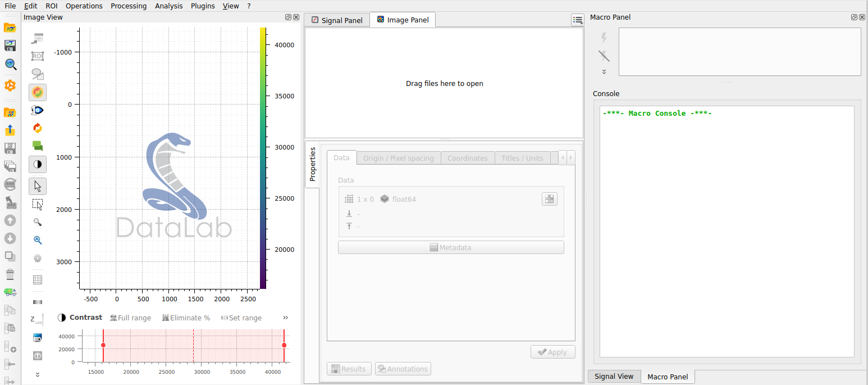The height and width of the screenshot is (385, 868).
Task: Click the Full range contrast button
Action: coord(130,318)
